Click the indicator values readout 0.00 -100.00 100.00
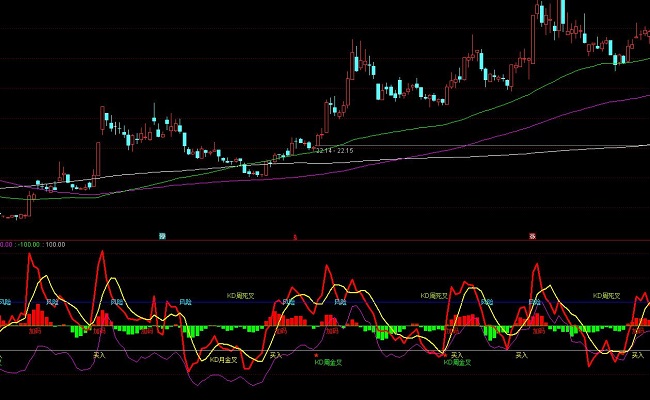 coord(33,244)
